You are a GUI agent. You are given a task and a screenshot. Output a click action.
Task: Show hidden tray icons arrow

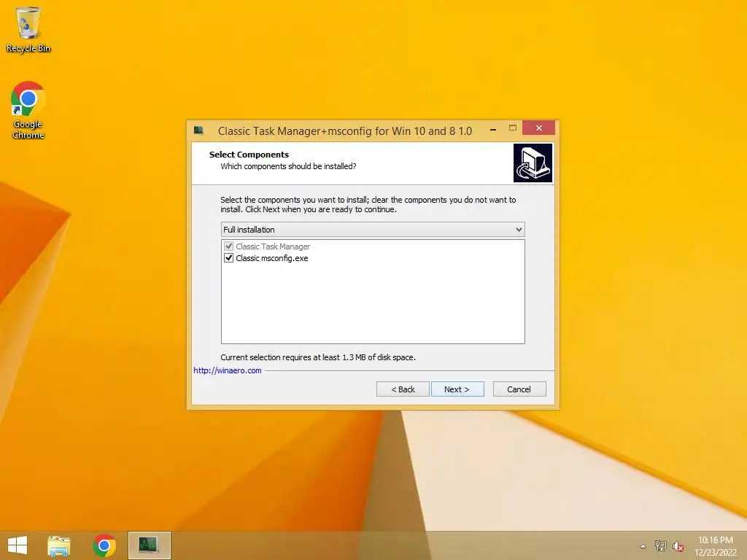tap(643, 546)
